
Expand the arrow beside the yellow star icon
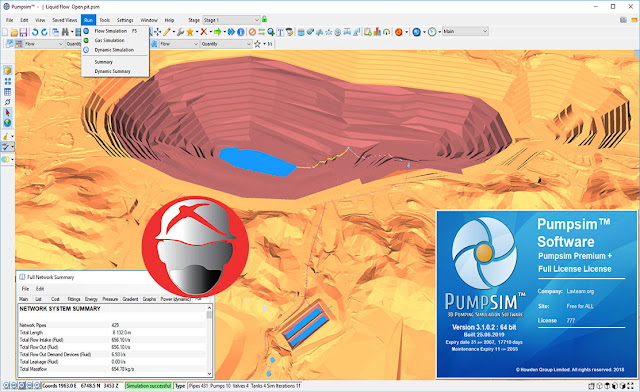(x=197, y=32)
